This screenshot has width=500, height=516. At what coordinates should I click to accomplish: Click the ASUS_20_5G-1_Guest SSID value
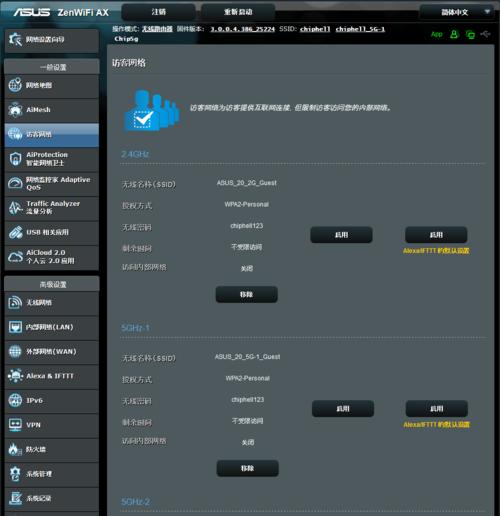click(x=248, y=357)
